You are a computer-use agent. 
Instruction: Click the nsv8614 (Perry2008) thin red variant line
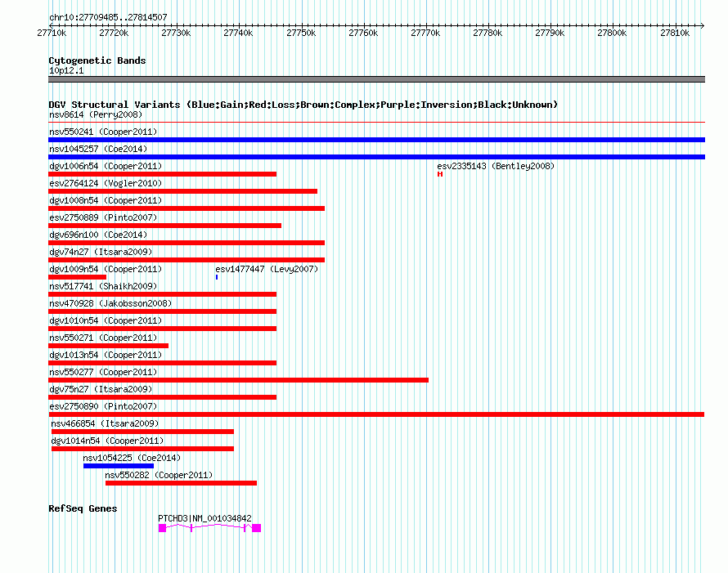pos(376,123)
